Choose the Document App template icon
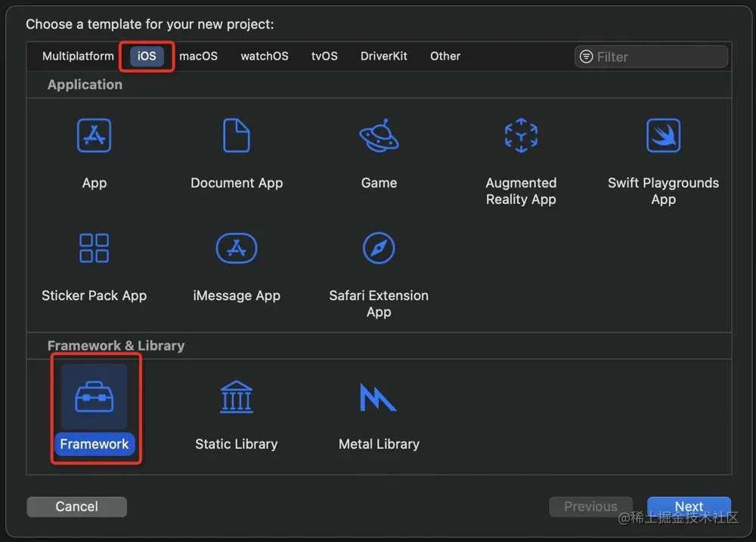Image resolution: width=756 pixels, height=542 pixels. pyautogui.click(x=236, y=135)
